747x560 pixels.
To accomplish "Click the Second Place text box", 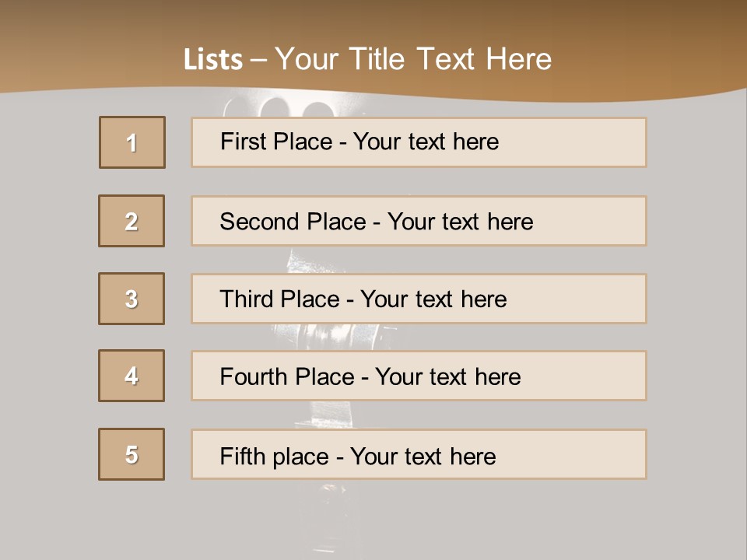I will (419, 221).
